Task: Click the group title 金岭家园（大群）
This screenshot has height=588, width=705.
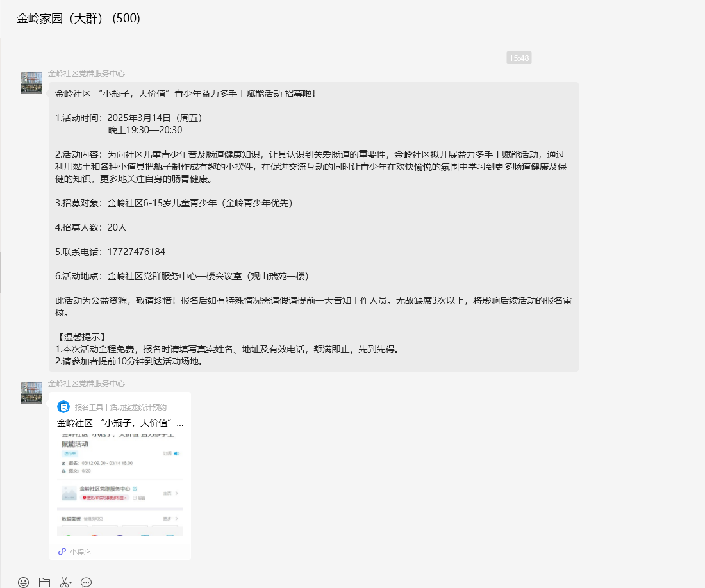Action: [x=78, y=19]
